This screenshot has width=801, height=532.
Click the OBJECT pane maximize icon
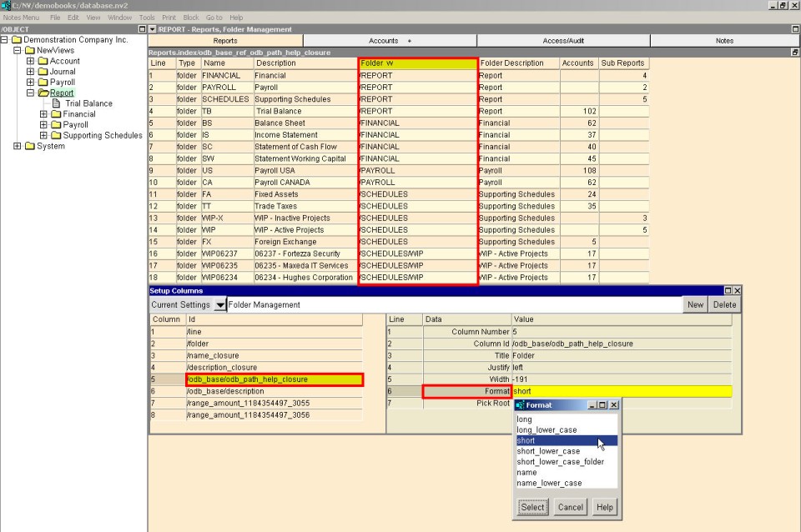[143, 29]
